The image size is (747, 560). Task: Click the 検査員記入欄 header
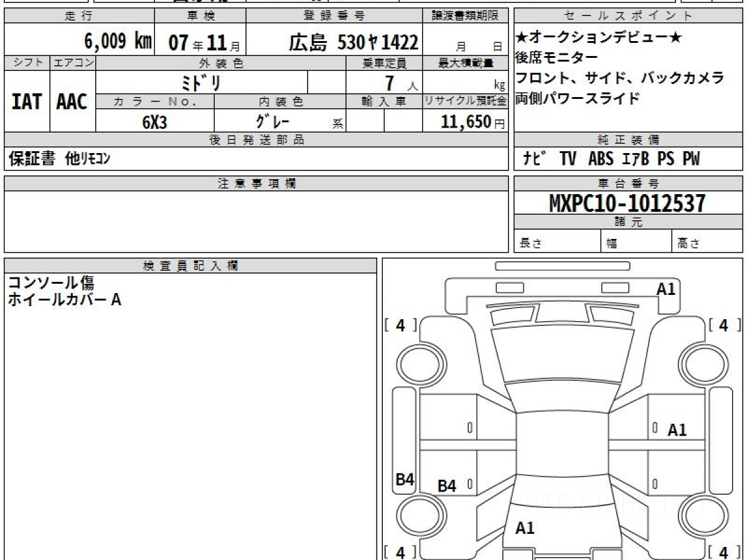pyautogui.click(x=190, y=265)
